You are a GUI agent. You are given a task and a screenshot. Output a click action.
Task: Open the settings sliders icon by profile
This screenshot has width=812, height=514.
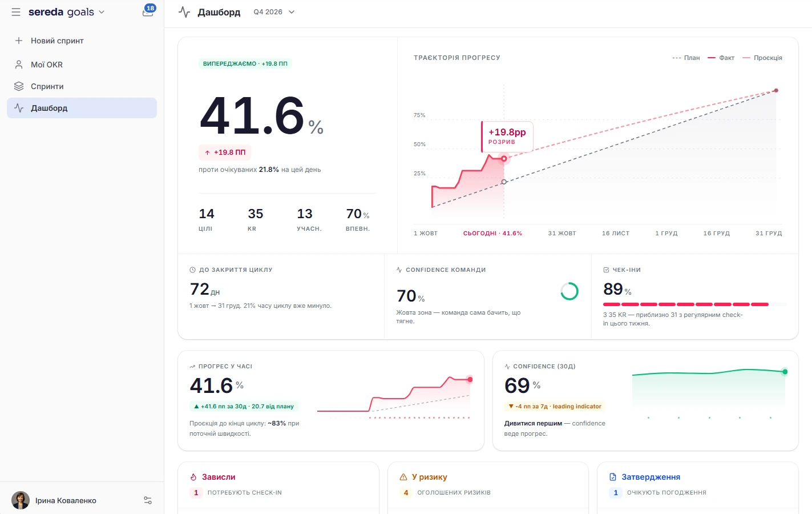click(x=148, y=500)
